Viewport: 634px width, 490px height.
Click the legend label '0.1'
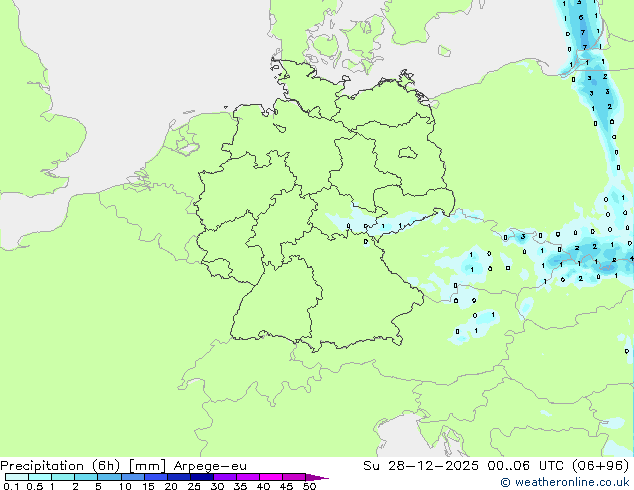click(x=11, y=486)
